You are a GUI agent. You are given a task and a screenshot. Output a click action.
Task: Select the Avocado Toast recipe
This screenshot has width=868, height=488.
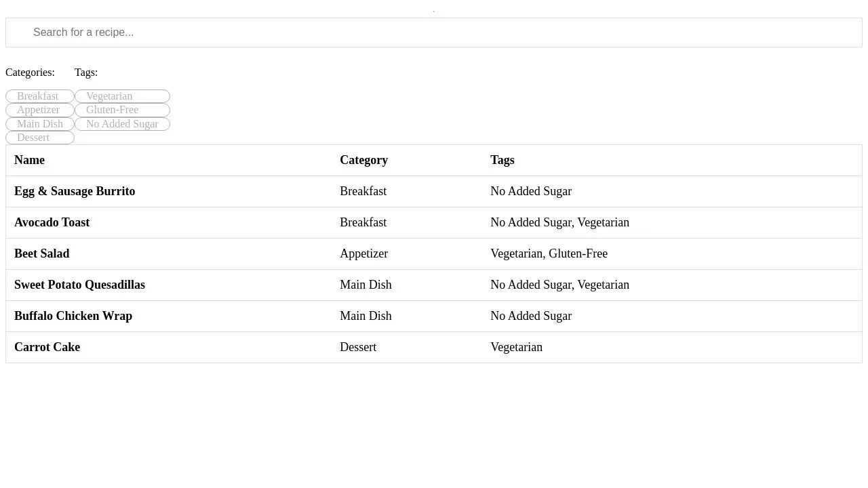tap(52, 222)
